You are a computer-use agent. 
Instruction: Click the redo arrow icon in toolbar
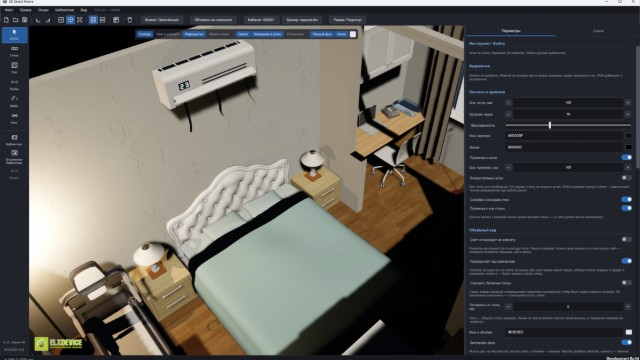(47, 20)
